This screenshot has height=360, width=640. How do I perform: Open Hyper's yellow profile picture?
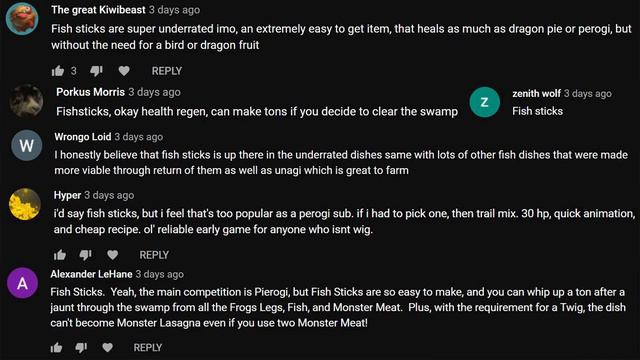tap(25, 204)
